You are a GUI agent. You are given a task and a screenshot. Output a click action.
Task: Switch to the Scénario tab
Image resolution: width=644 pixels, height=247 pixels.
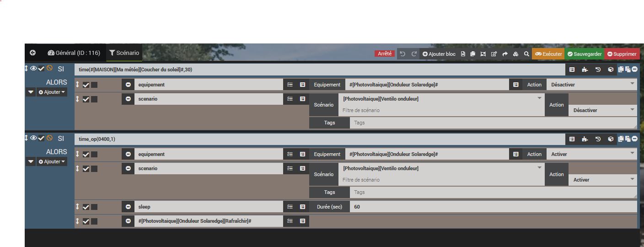(x=124, y=53)
